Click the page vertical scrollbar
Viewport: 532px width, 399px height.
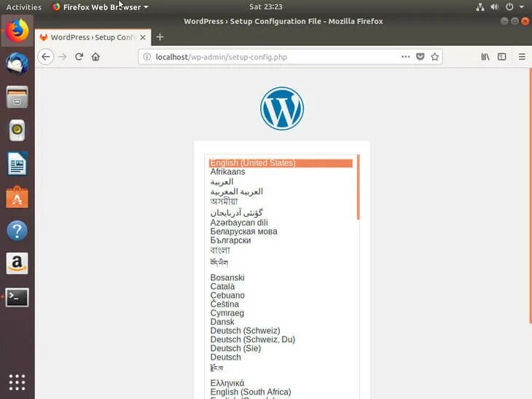coord(531,196)
